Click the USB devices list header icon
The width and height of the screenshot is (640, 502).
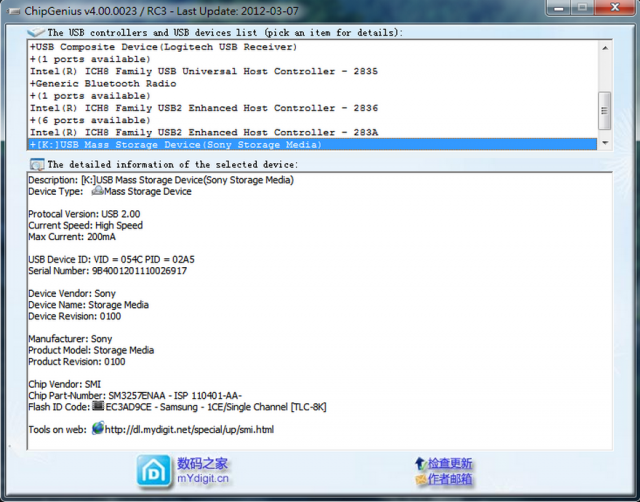[36, 32]
